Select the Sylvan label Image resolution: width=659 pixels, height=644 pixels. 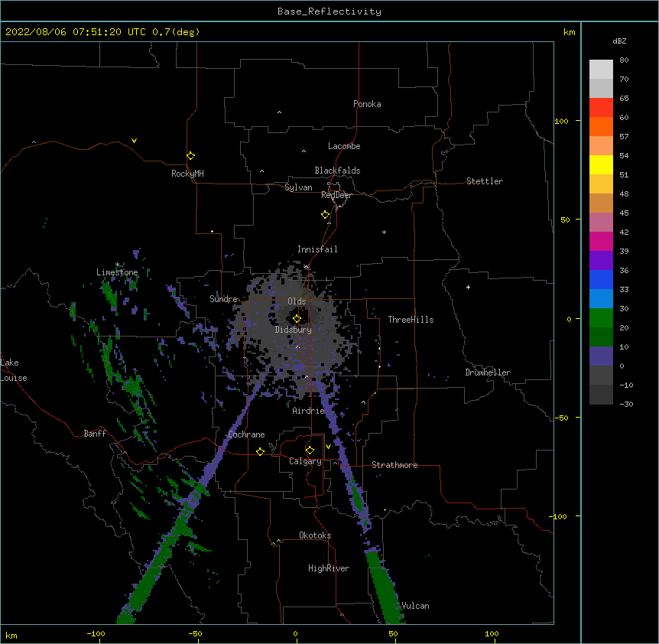click(298, 187)
